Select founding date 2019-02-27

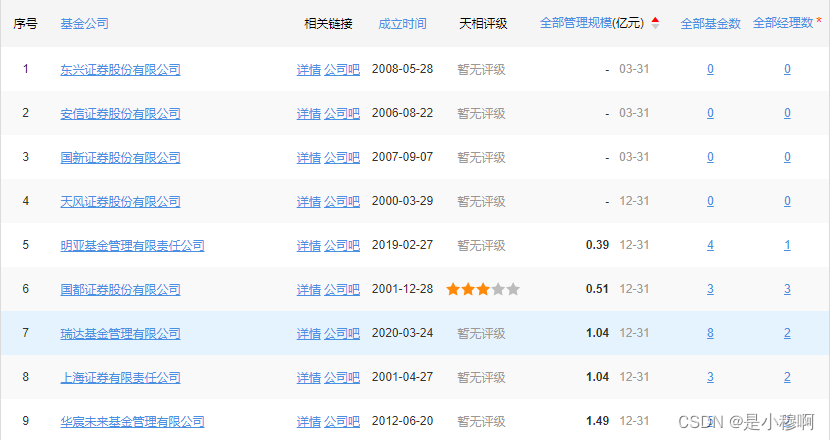point(402,245)
